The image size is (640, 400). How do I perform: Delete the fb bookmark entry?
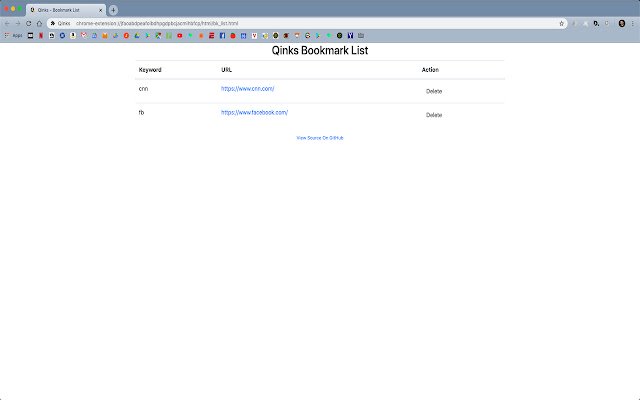pos(434,115)
